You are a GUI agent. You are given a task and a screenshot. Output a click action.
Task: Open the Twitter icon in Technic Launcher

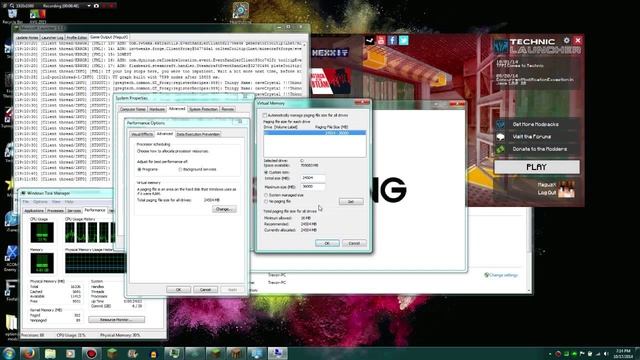tap(404, 40)
